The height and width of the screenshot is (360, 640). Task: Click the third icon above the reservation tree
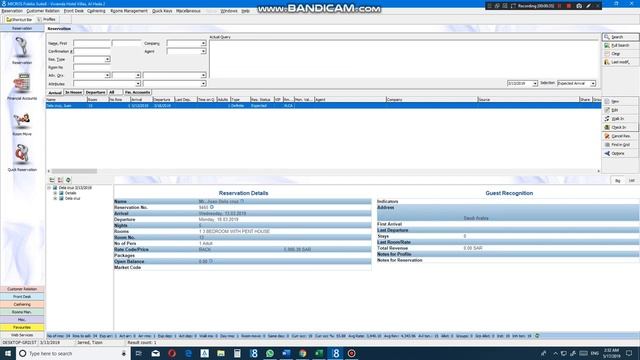click(x=68, y=180)
